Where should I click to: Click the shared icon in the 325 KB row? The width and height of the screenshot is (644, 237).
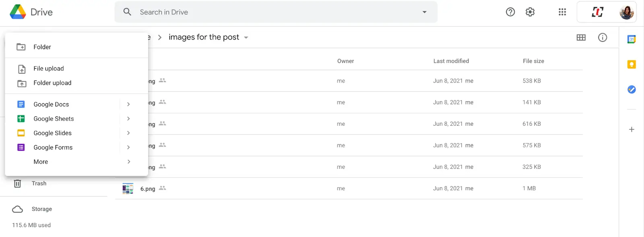(163, 166)
